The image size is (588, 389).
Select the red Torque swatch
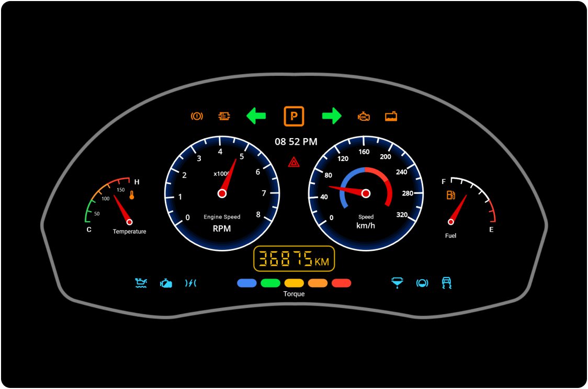(341, 283)
